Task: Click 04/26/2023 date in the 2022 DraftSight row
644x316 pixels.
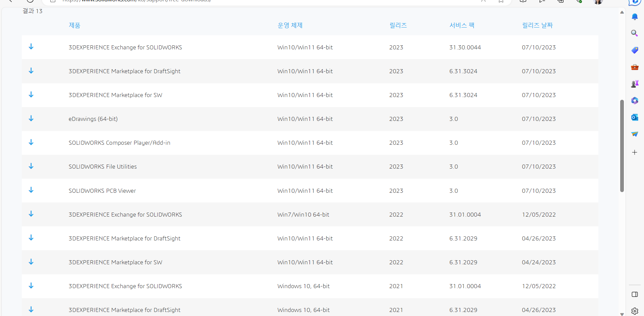Action: 539,238
